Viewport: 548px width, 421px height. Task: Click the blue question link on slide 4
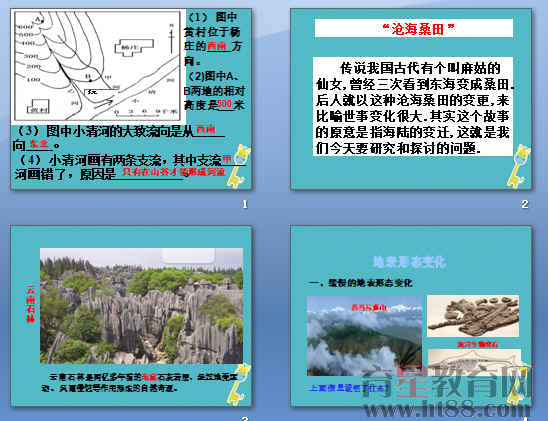tap(349, 388)
